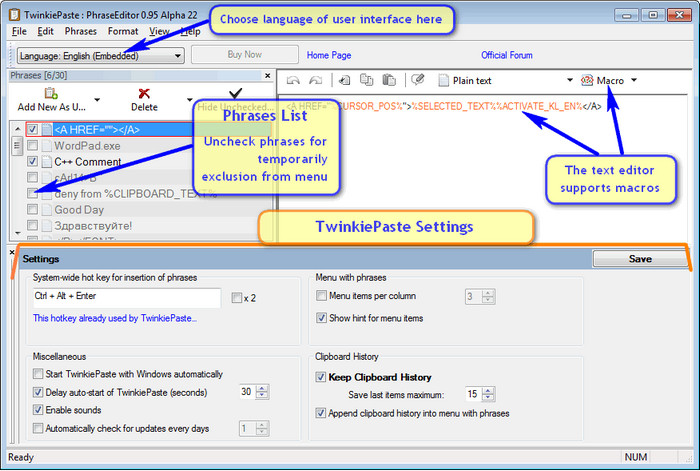
Task: Click the document icon beside WordPad.exe
Action: (x=46, y=146)
